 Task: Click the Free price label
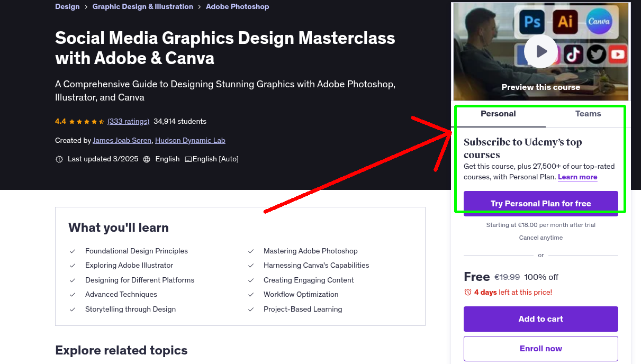coord(477,277)
